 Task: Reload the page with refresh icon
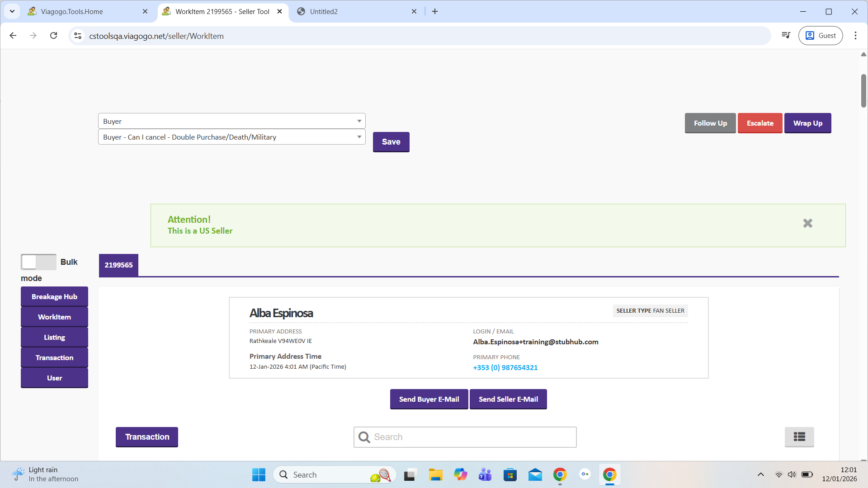coord(53,36)
